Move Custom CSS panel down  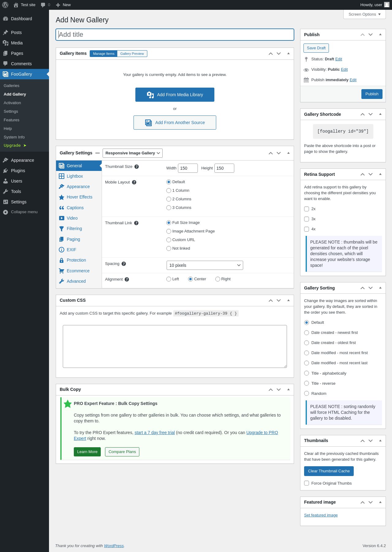click(x=279, y=301)
